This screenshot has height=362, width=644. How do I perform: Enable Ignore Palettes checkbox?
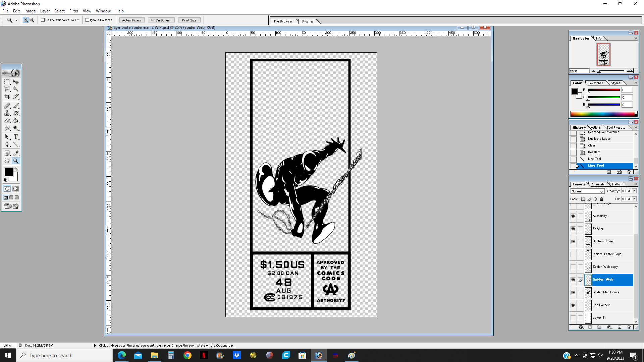click(88, 20)
